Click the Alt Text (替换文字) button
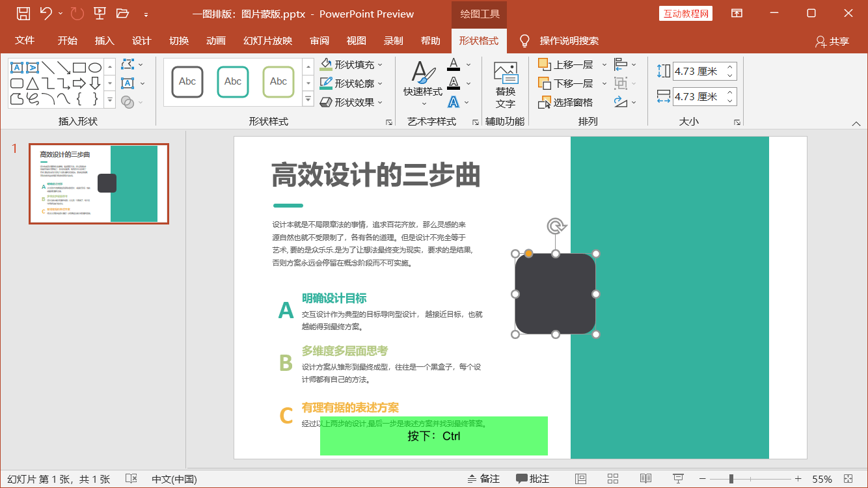Screen dimensions: 868x488 coord(506,85)
